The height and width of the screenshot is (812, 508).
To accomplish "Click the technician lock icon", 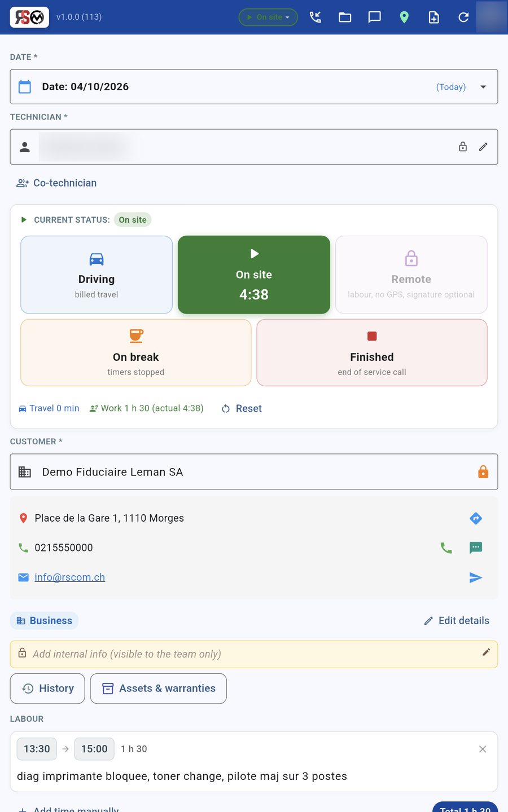I will pos(463,147).
